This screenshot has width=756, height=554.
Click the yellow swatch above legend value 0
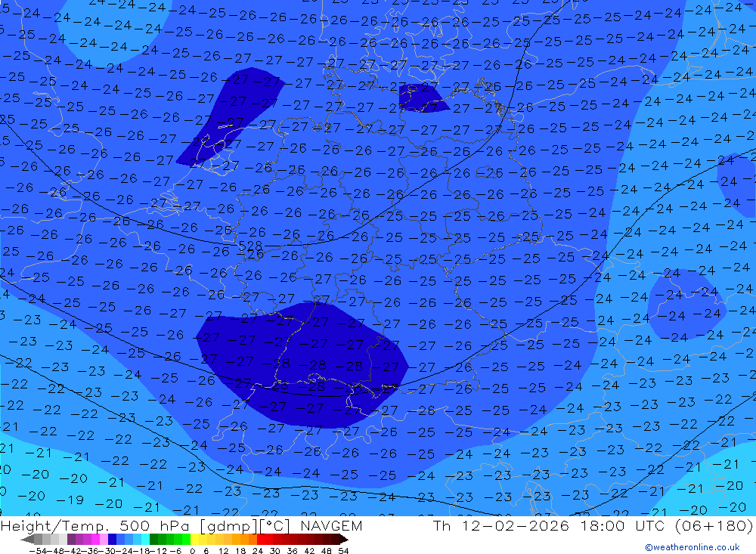(195, 540)
